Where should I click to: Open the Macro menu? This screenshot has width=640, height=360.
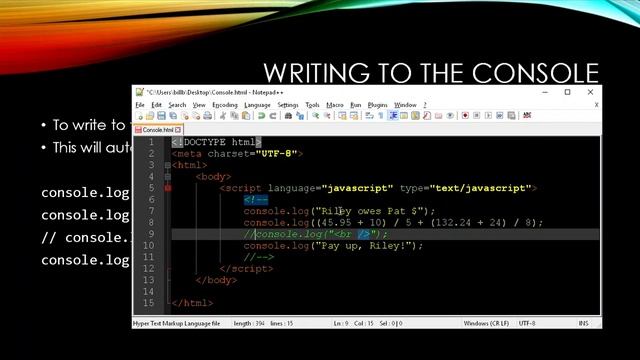coord(335,105)
